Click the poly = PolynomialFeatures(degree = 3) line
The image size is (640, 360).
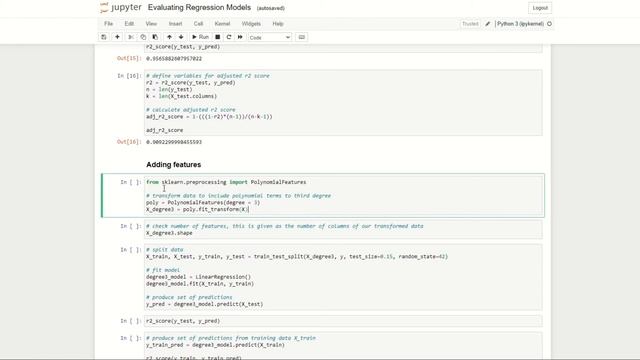203,202
